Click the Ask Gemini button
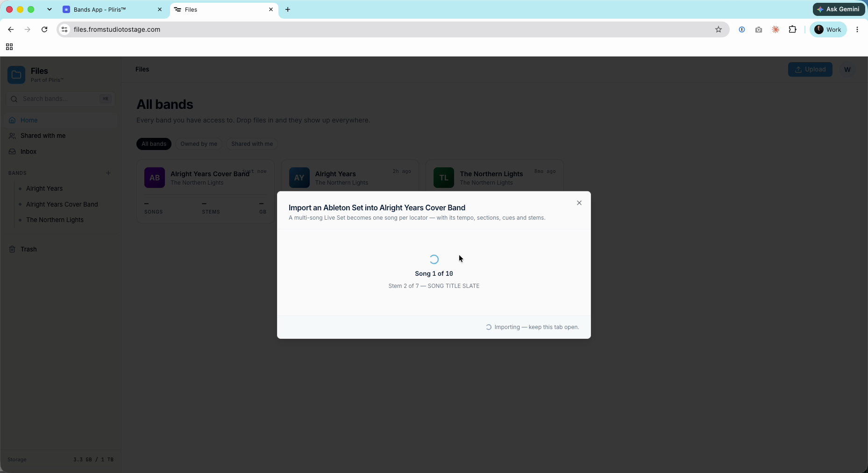This screenshot has width=868, height=473. click(x=839, y=9)
